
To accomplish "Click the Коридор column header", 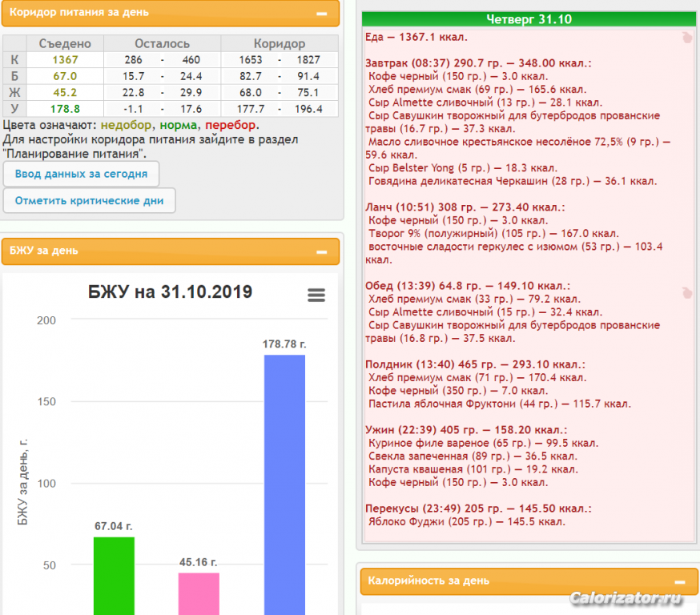I will 280,43.
